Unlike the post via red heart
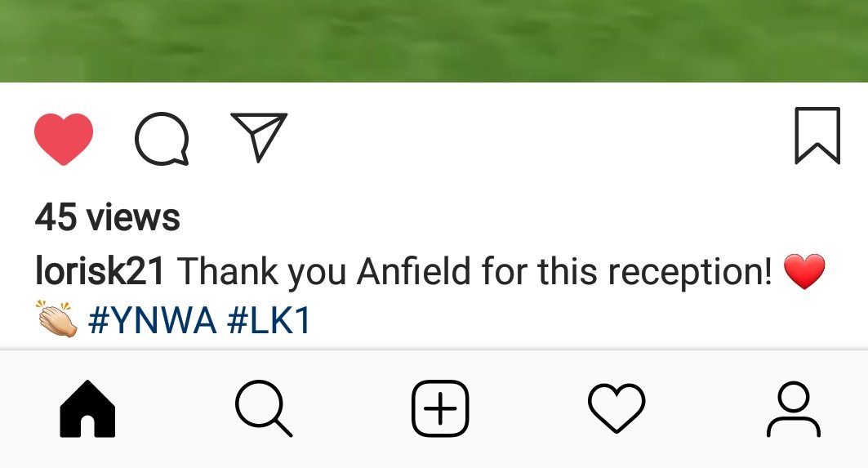Viewport: 868px width, 468px height. (x=64, y=139)
